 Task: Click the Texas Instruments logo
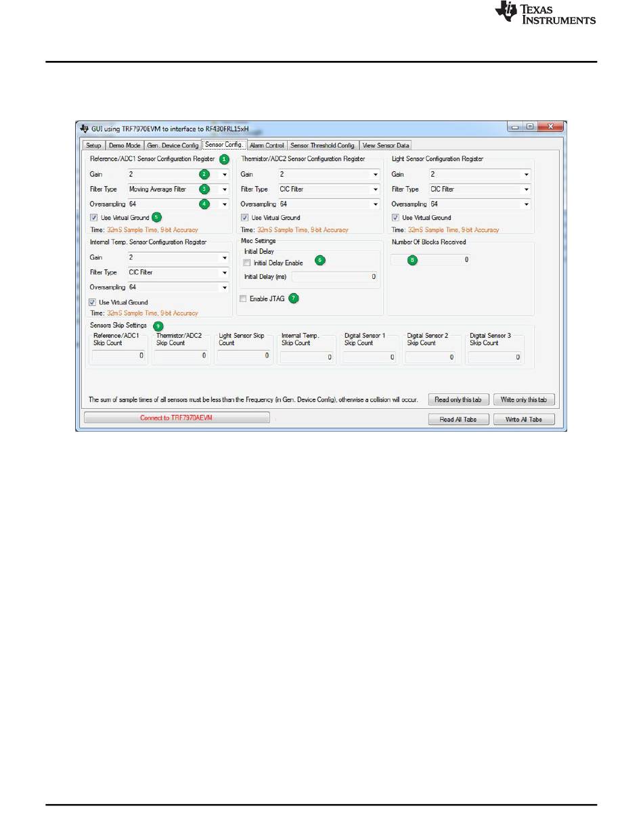[545, 14]
